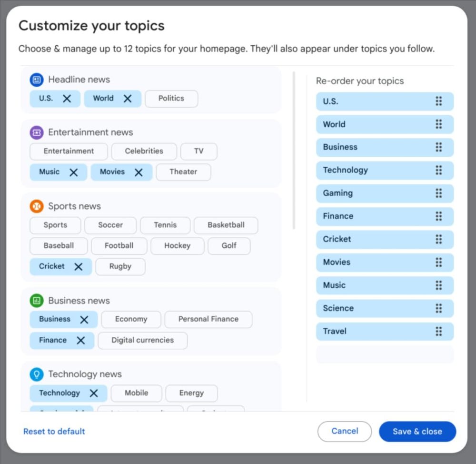Click the drag handle beside Gaming

tap(438, 193)
